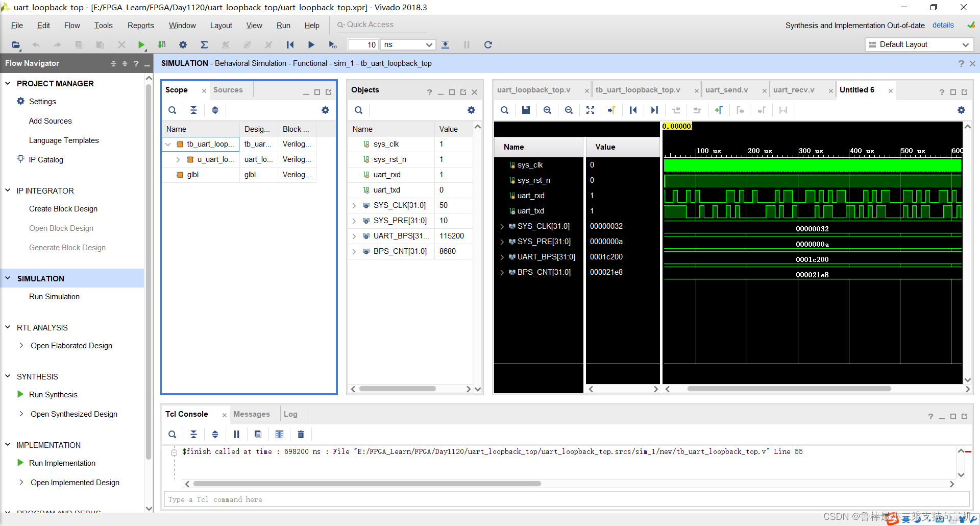This screenshot has width=980, height=526.
Task: Expand Open Elaborated Design
Action: click(x=21, y=346)
